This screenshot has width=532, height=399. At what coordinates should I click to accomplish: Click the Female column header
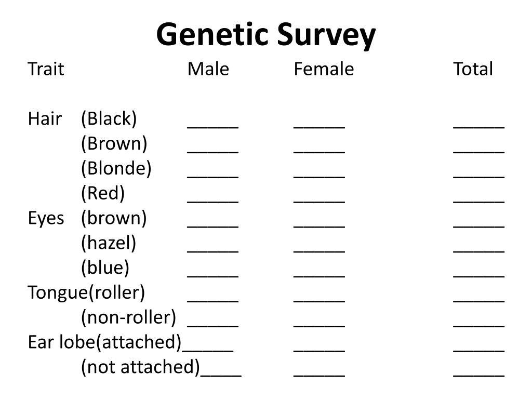324,69
